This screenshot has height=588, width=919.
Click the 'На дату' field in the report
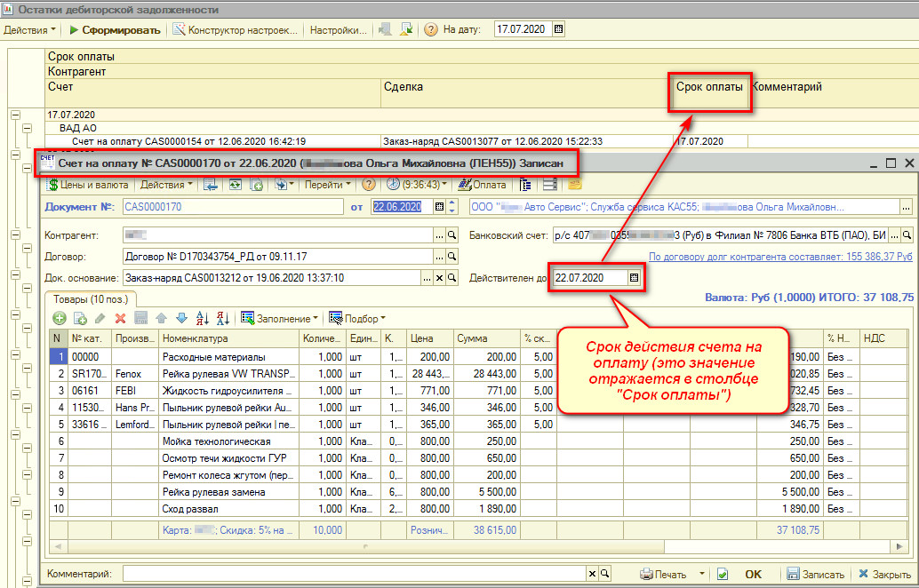pyautogui.click(x=523, y=29)
